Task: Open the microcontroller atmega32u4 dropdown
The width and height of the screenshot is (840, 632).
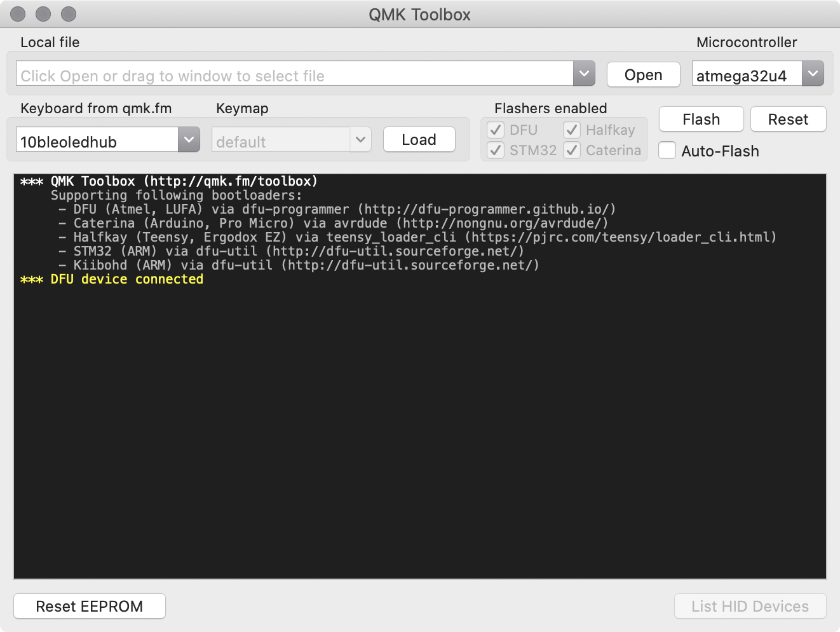Action: tap(813, 73)
